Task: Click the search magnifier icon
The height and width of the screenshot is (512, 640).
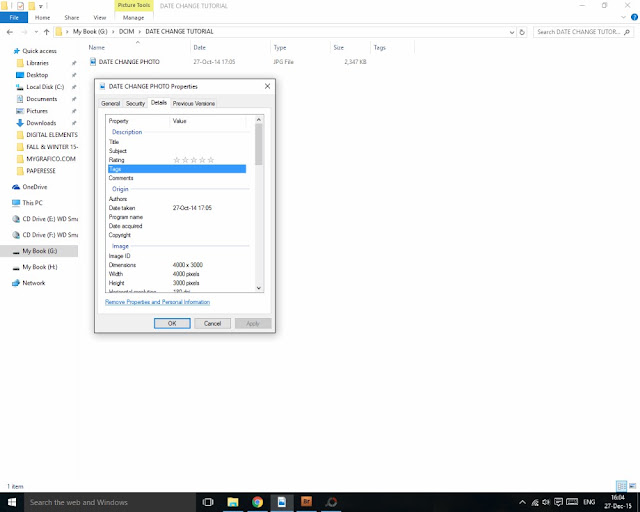Action: click(x=627, y=32)
